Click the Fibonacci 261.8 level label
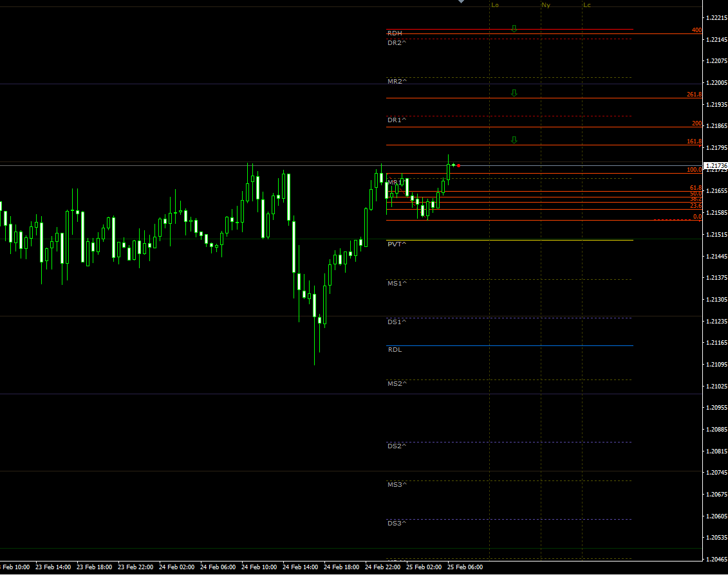Viewport: 728px width, 575px height. (695, 94)
